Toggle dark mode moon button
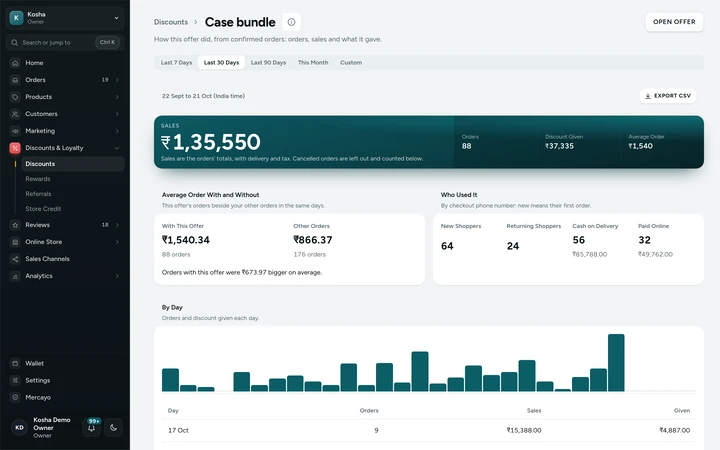 point(113,428)
